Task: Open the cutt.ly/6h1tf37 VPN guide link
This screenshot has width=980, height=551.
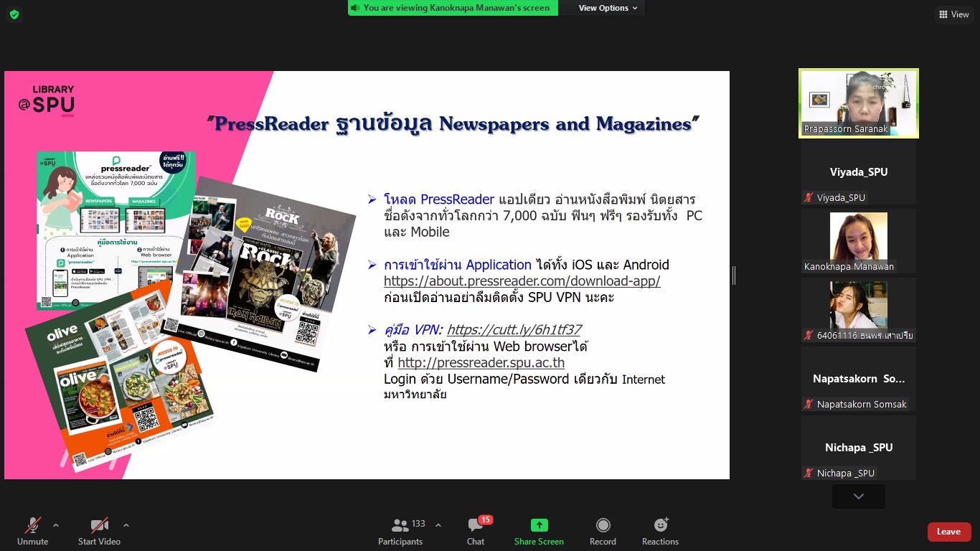Action: pos(514,330)
